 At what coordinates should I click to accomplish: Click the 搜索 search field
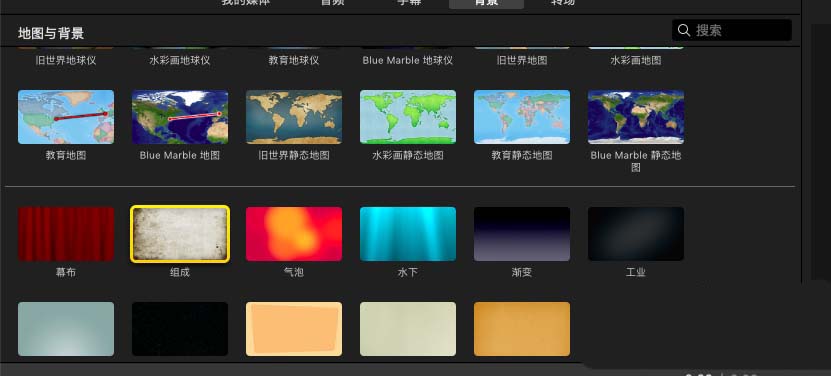coord(731,30)
